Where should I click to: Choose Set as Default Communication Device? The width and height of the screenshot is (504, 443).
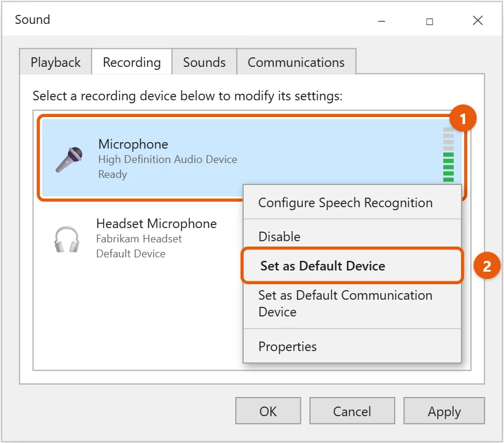(x=352, y=303)
